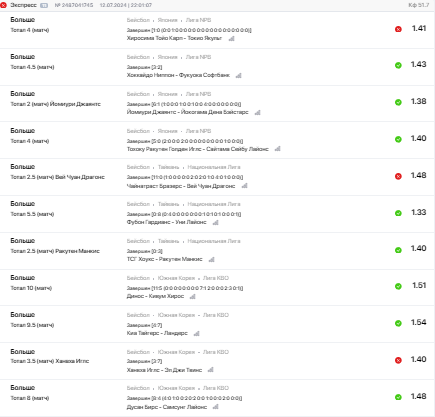The height and width of the screenshot is (417, 435).
Task: Open statistics icon for Дусан Беарс match
Action: point(216,407)
